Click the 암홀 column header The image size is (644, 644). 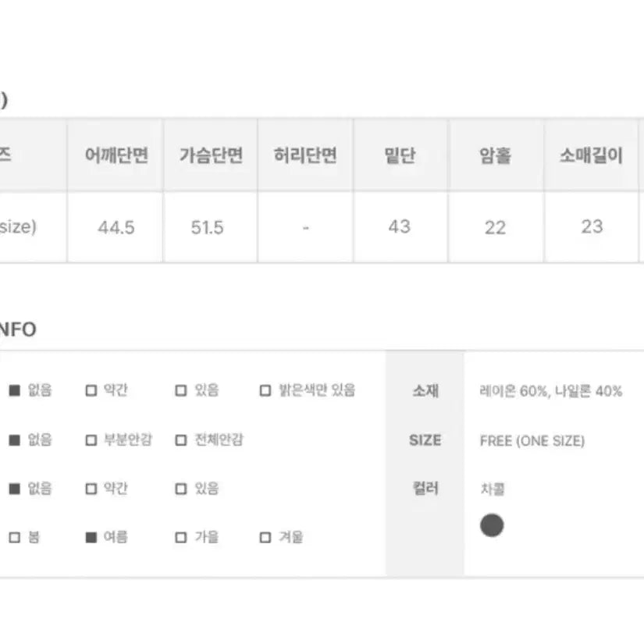tap(495, 155)
